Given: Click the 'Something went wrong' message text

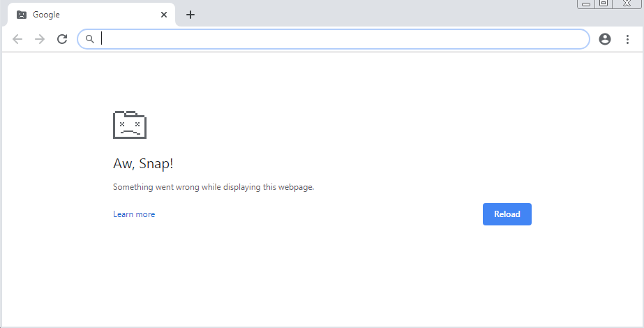Looking at the screenshot, I should (214, 187).
